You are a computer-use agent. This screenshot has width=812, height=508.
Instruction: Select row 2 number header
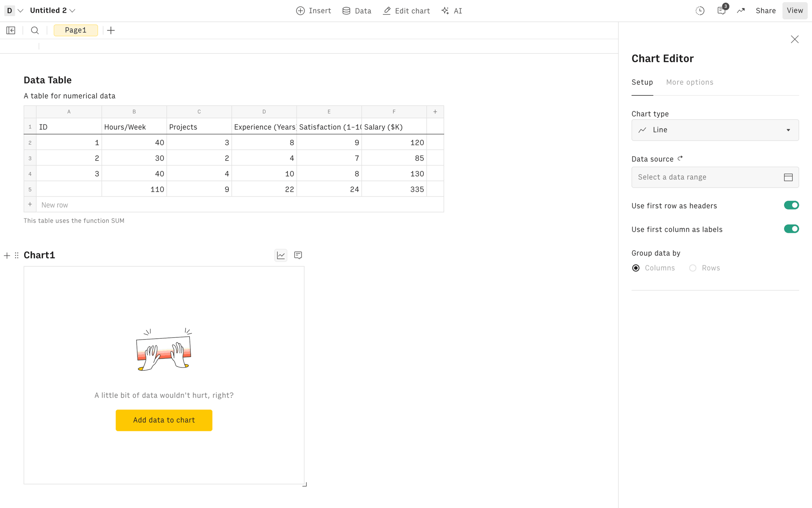30,143
